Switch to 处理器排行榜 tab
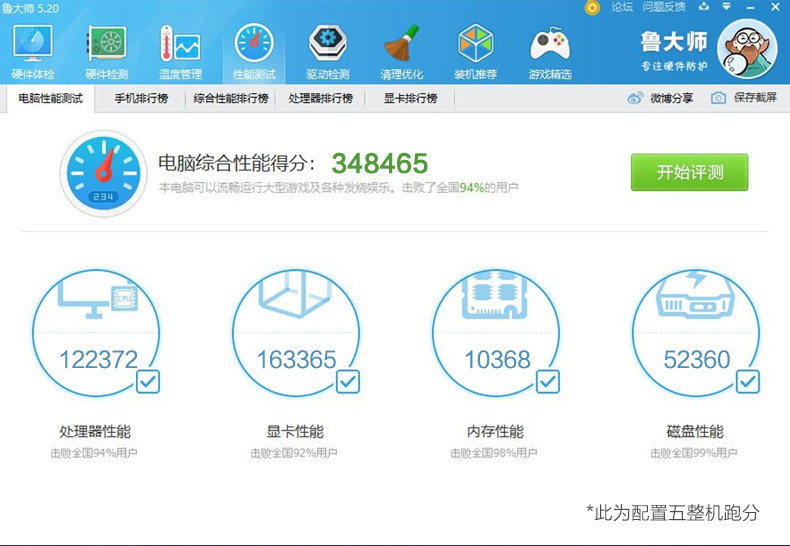 pyautogui.click(x=320, y=98)
